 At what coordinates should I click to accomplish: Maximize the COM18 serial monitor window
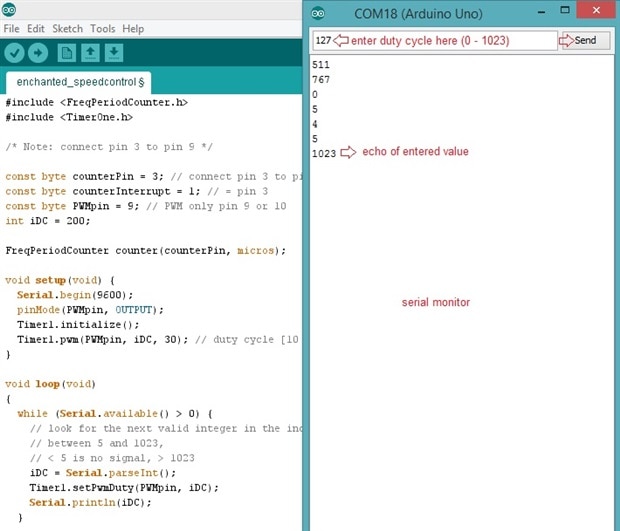pyautogui.click(x=565, y=11)
